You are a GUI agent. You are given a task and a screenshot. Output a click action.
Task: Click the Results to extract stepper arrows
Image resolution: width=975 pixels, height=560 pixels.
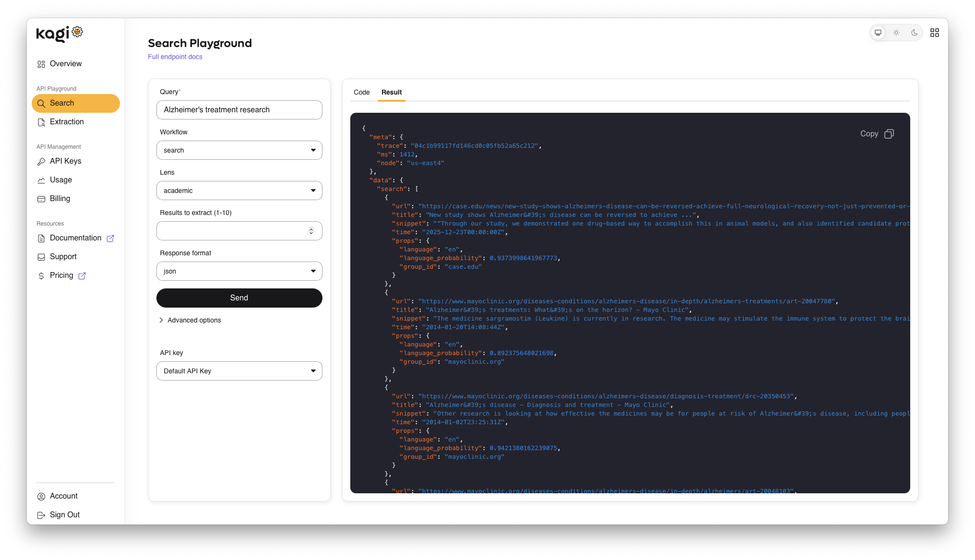(x=311, y=231)
